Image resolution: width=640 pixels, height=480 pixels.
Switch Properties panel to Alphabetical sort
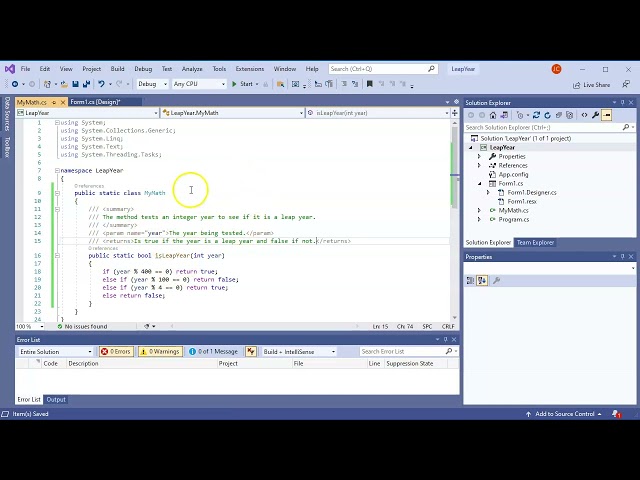482,280
